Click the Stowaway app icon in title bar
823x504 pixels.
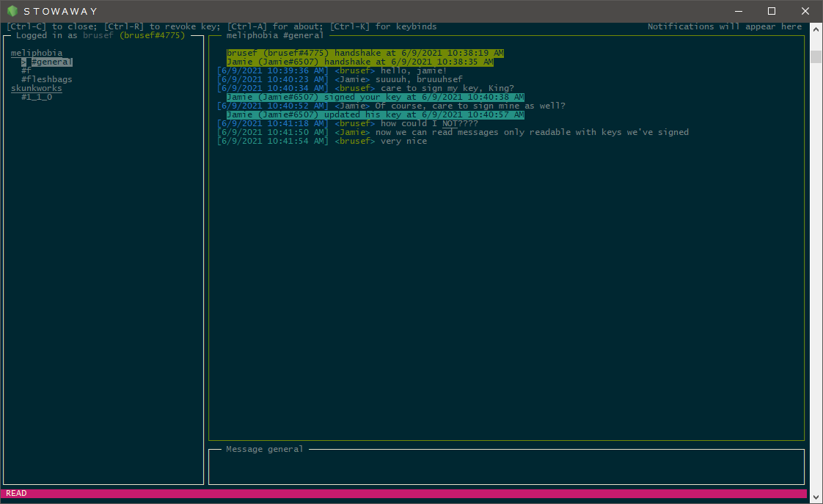click(12, 11)
